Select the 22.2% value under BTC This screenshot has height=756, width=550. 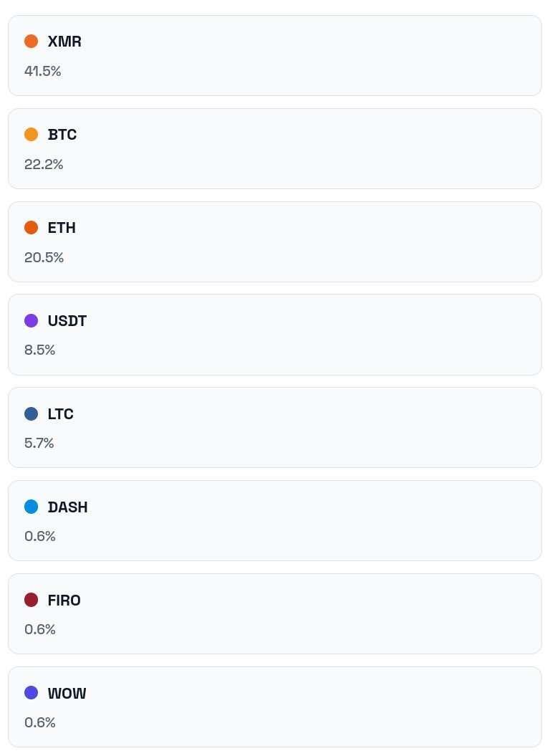[x=44, y=164]
